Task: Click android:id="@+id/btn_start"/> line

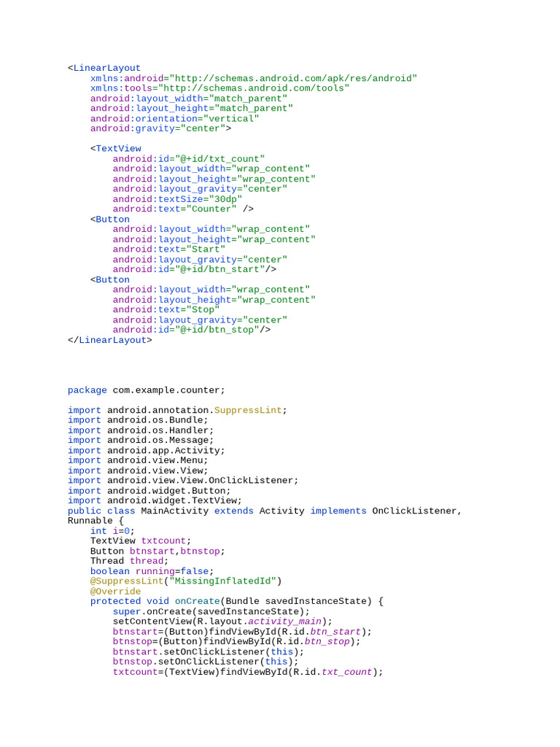Action: 194,270
